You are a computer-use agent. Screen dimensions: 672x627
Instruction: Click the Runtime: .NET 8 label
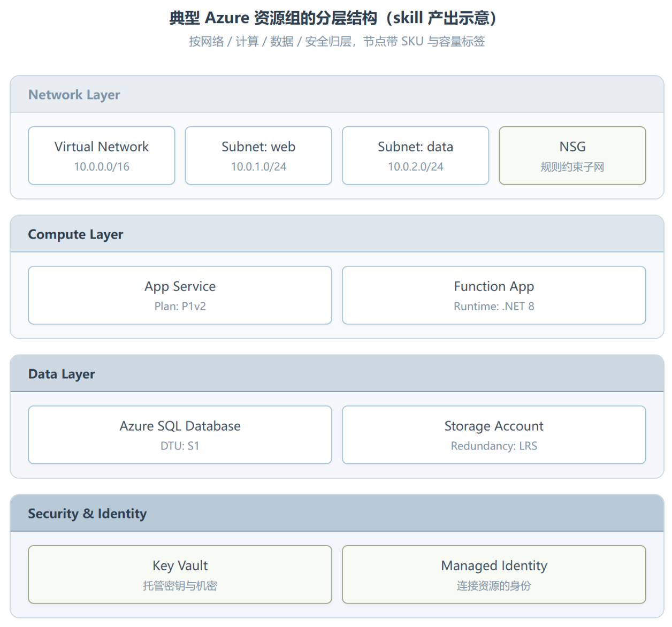tap(494, 307)
